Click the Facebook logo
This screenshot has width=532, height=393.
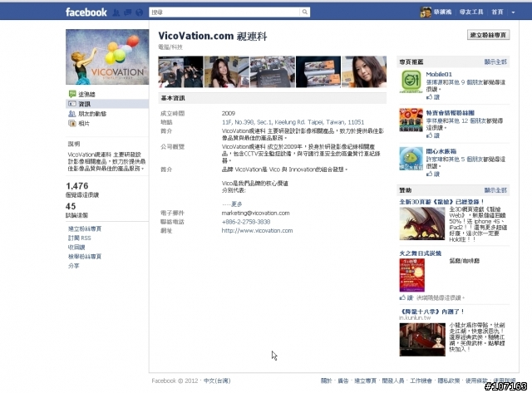(86, 12)
